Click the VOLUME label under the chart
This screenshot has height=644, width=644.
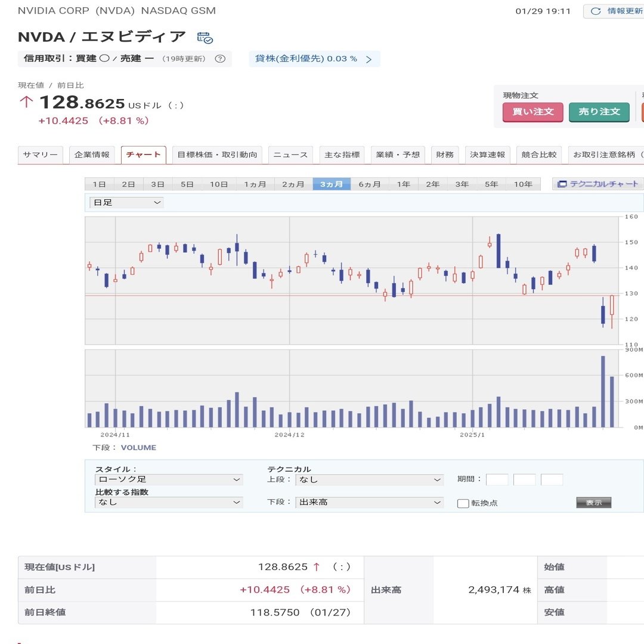(x=138, y=448)
